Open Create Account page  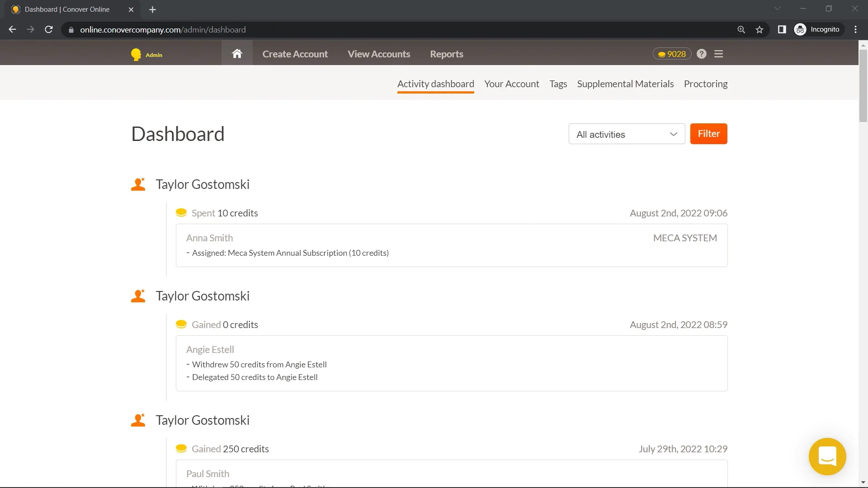[x=295, y=54]
